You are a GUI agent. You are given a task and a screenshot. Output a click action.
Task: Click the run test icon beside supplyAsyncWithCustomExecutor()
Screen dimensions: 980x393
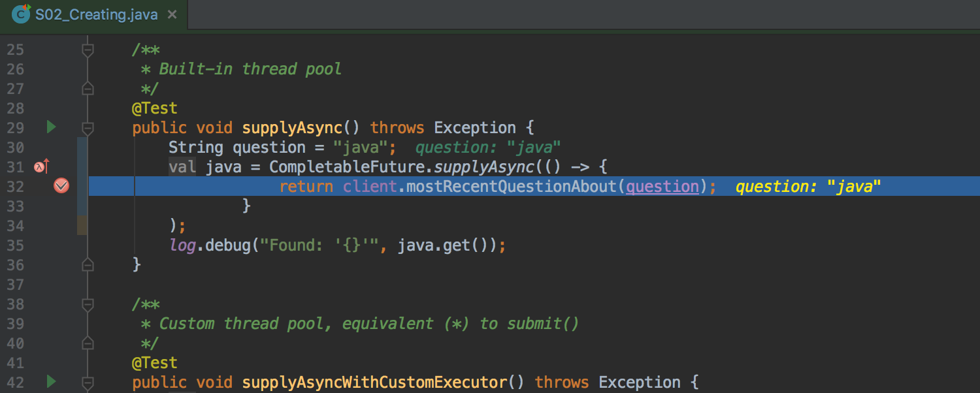52,381
